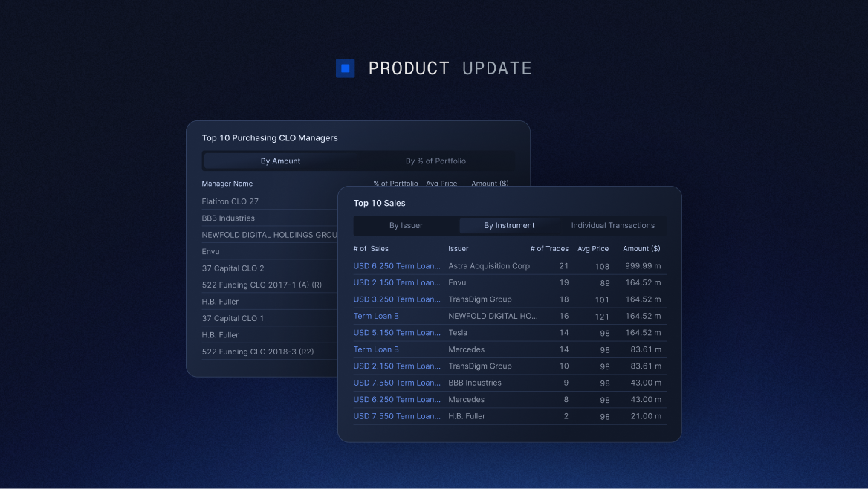Open the By Issuer tab in Top 10 Sales
Image resolution: width=868 pixels, height=489 pixels.
tap(406, 225)
